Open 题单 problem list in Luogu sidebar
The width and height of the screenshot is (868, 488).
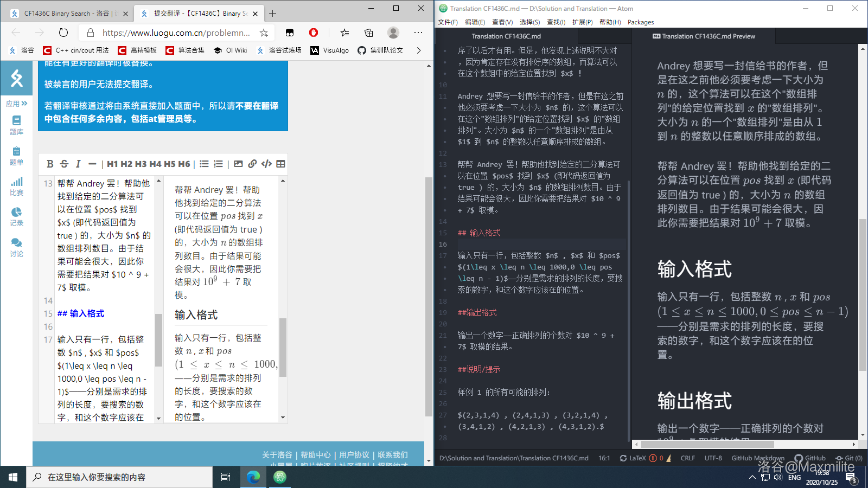click(16, 156)
